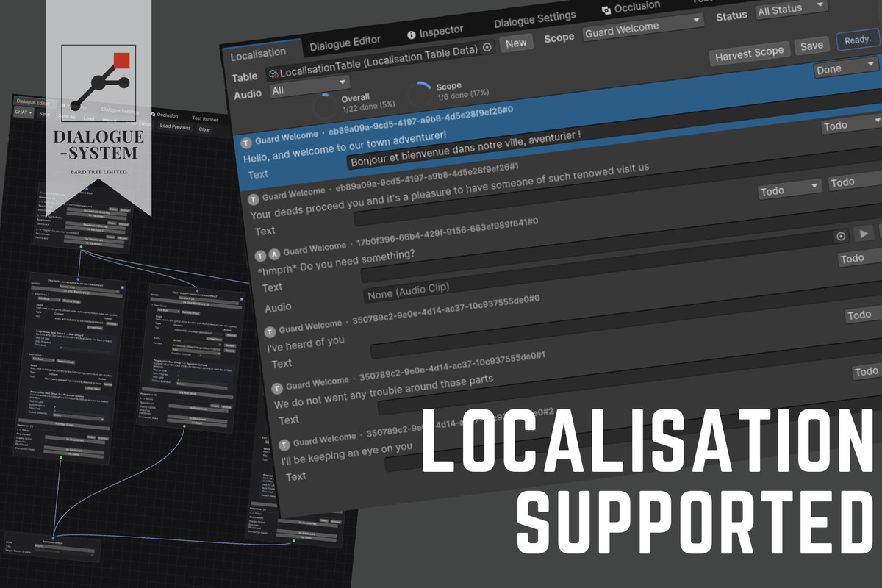
Task: Click the Scope progress ring
Action: tap(420, 94)
